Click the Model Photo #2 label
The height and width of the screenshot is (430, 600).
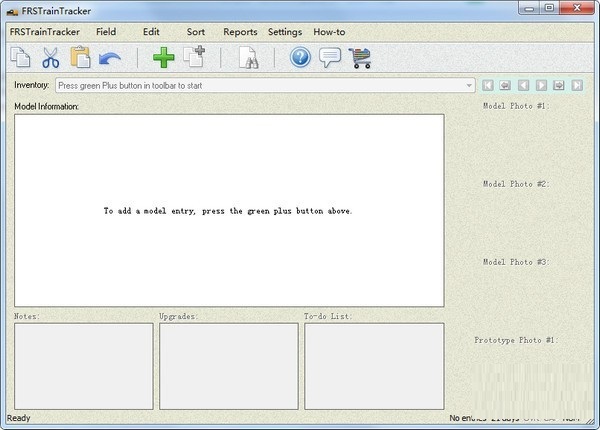click(x=516, y=184)
